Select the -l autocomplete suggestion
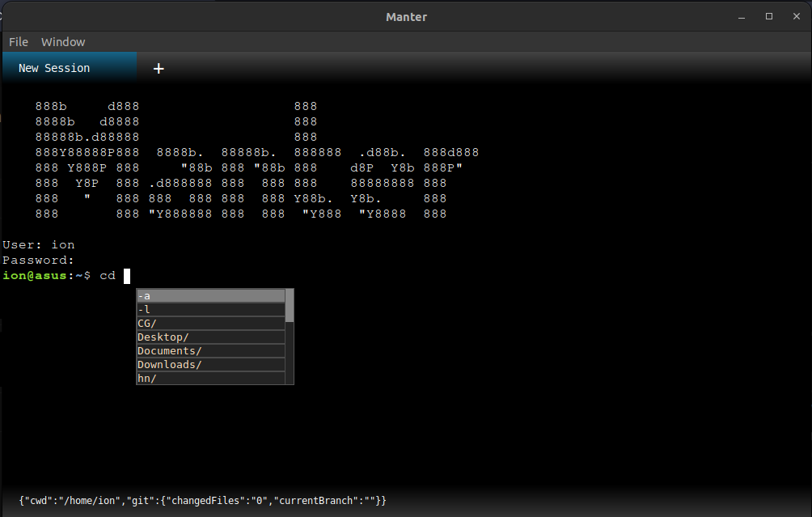This screenshot has height=517, width=812. [211, 309]
